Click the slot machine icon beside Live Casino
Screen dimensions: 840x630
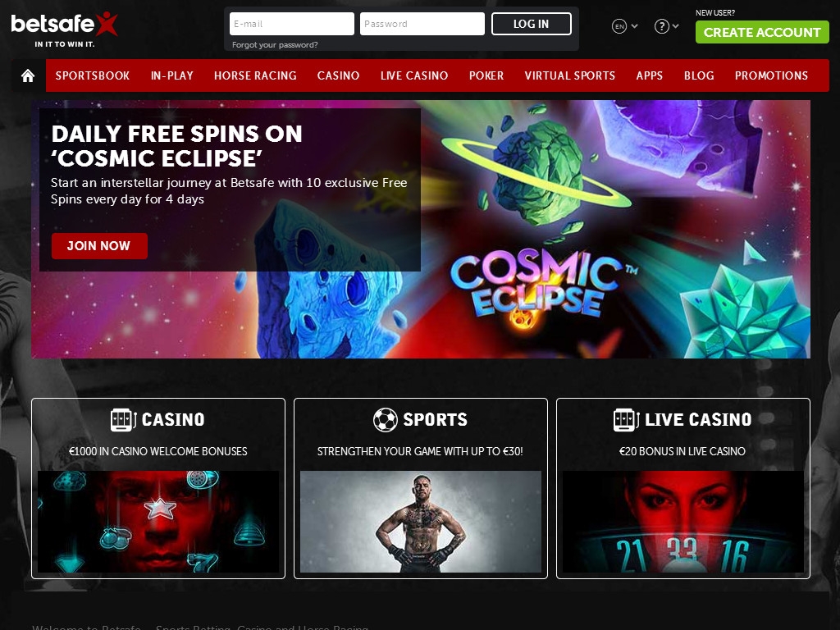pyautogui.click(x=626, y=419)
